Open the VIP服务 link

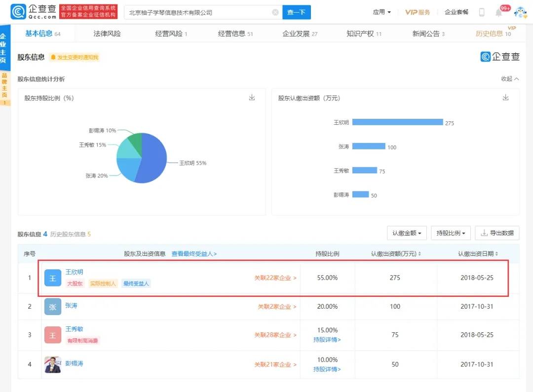[x=418, y=12]
